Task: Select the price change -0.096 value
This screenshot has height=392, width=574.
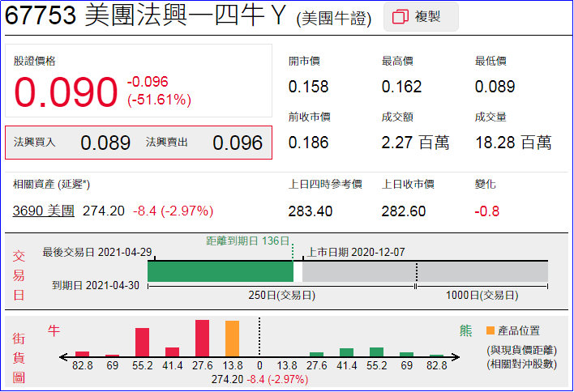Action: coord(148,82)
